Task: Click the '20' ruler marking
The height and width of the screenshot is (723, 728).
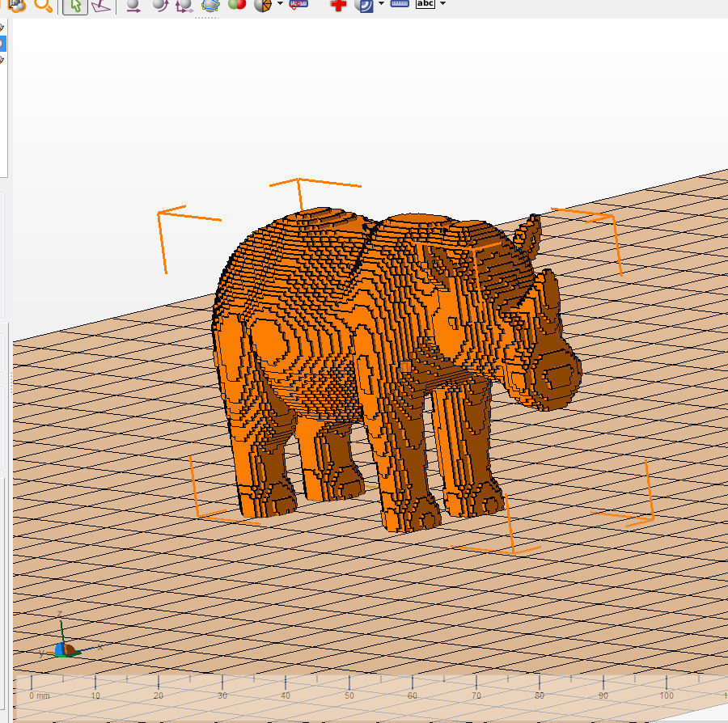Action: [x=159, y=696]
